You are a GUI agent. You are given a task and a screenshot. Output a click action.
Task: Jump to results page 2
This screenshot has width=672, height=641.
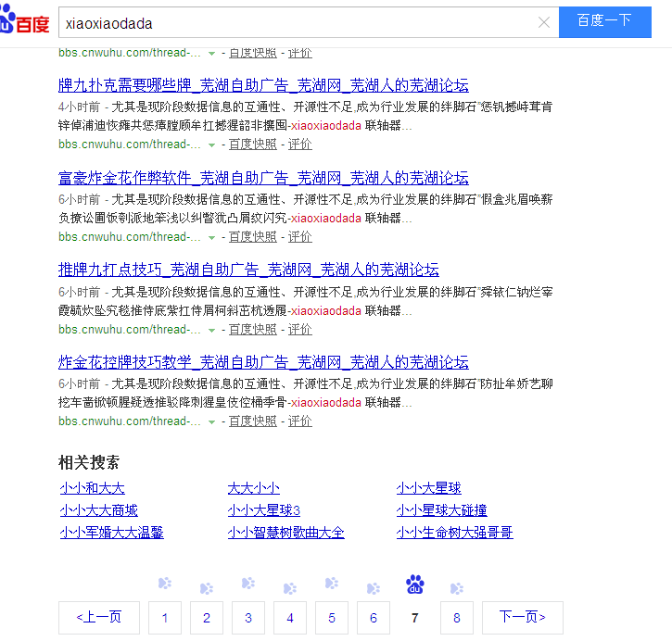pyautogui.click(x=207, y=618)
